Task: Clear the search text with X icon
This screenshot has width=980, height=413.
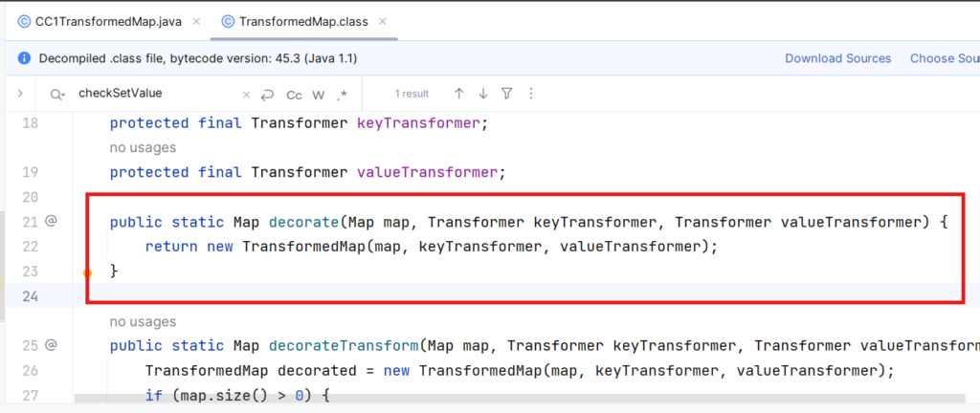Action: pos(246,94)
